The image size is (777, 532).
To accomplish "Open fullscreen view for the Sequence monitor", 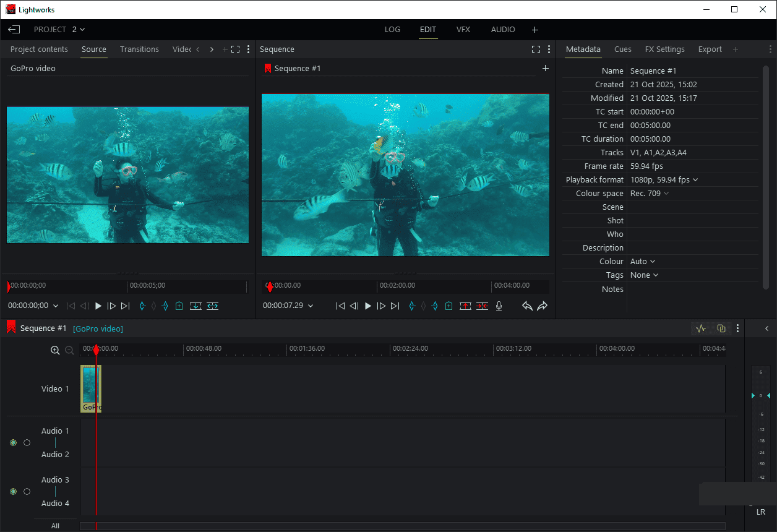I will (x=536, y=49).
